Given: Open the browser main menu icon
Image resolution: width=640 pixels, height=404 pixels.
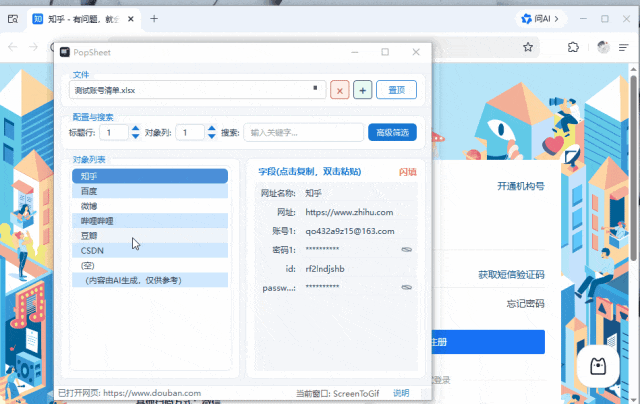Looking at the screenshot, I should point(623,47).
